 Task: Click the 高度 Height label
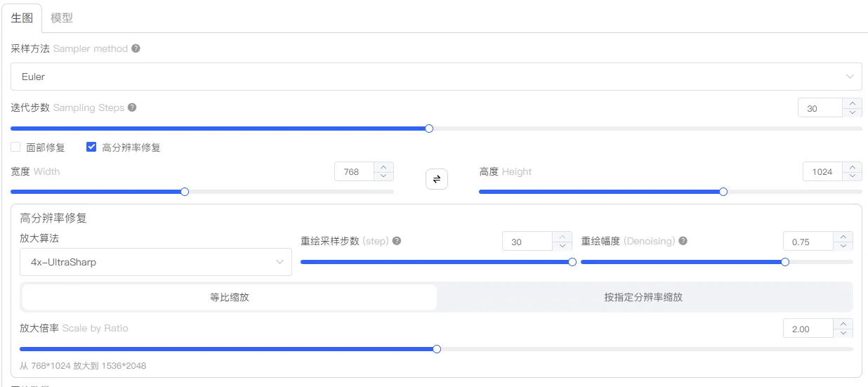click(x=506, y=171)
